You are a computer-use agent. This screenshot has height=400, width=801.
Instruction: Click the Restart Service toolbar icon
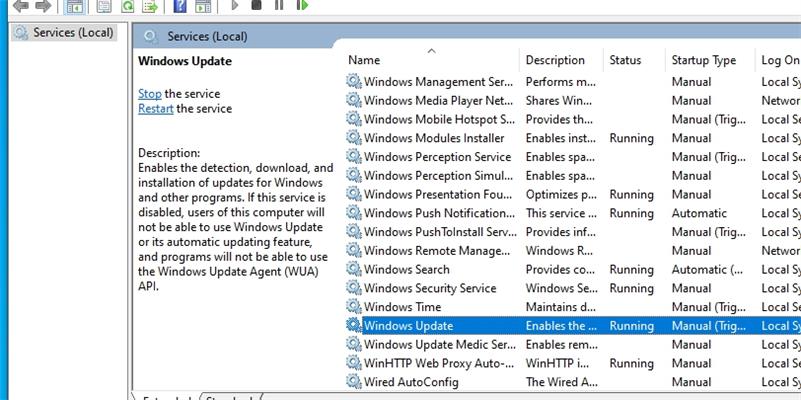click(302, 5)
